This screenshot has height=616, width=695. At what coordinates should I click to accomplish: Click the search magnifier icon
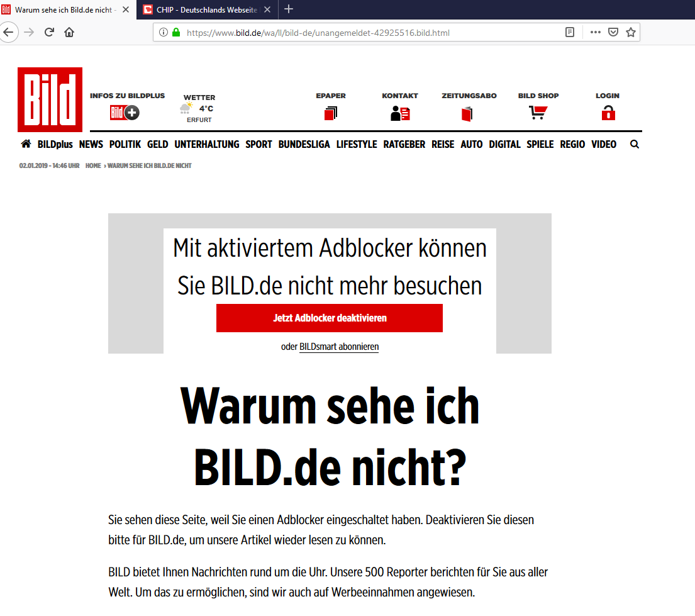click(x=635, y=144)
